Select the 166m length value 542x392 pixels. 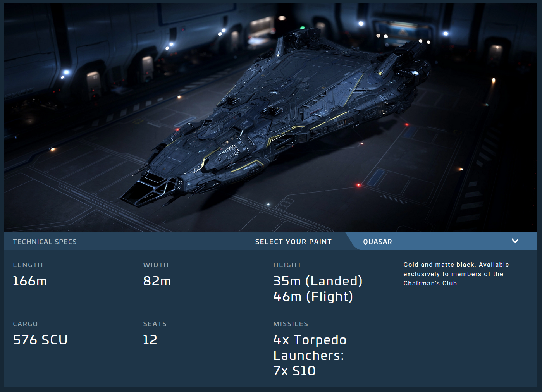coord(30,281)
